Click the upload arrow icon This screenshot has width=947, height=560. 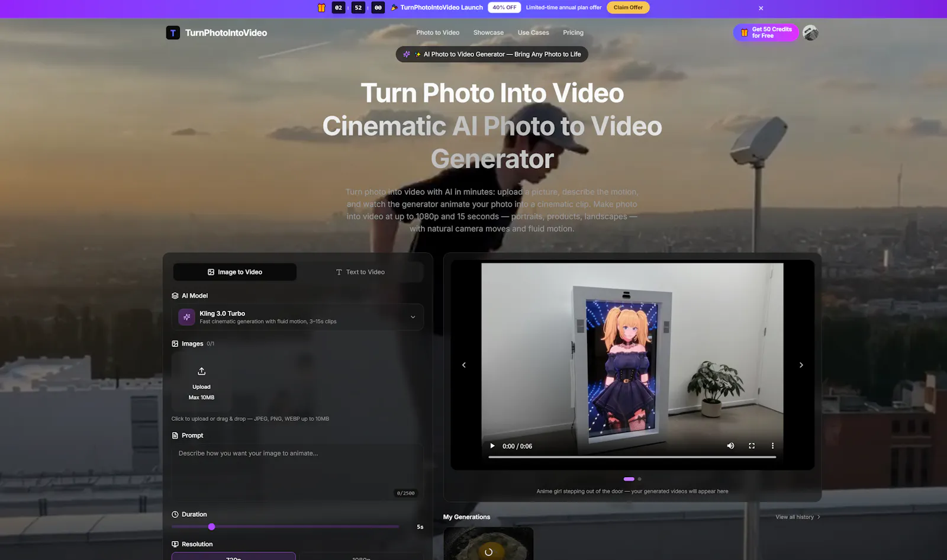[x=201, y=371]
